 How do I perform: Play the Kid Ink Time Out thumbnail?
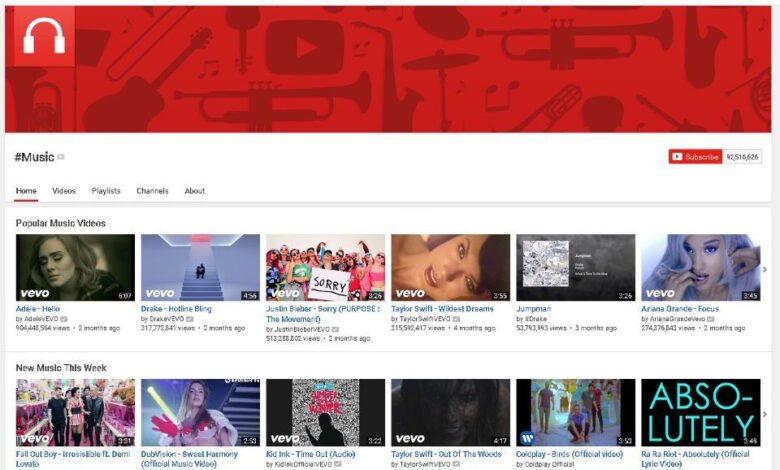325,412
